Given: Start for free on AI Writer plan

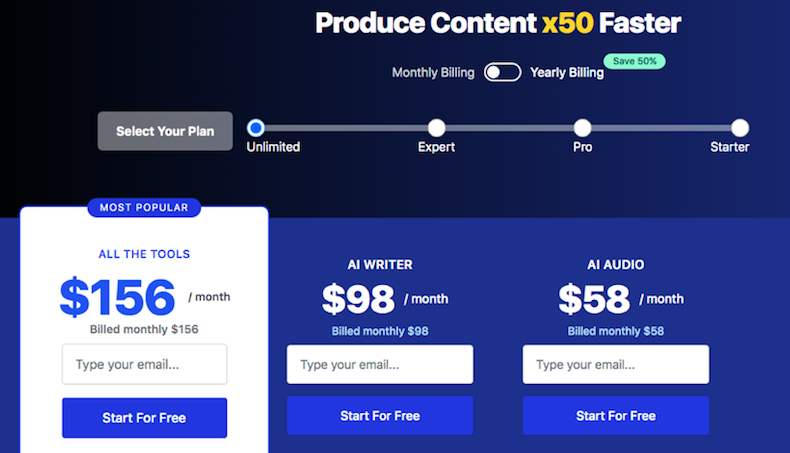Looking at the screenshot, I should point(380,416).
